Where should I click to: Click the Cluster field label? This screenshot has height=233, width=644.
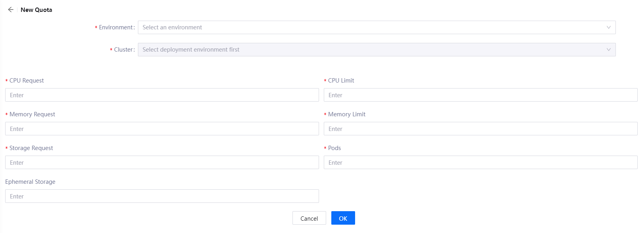(x=124, y=50)
